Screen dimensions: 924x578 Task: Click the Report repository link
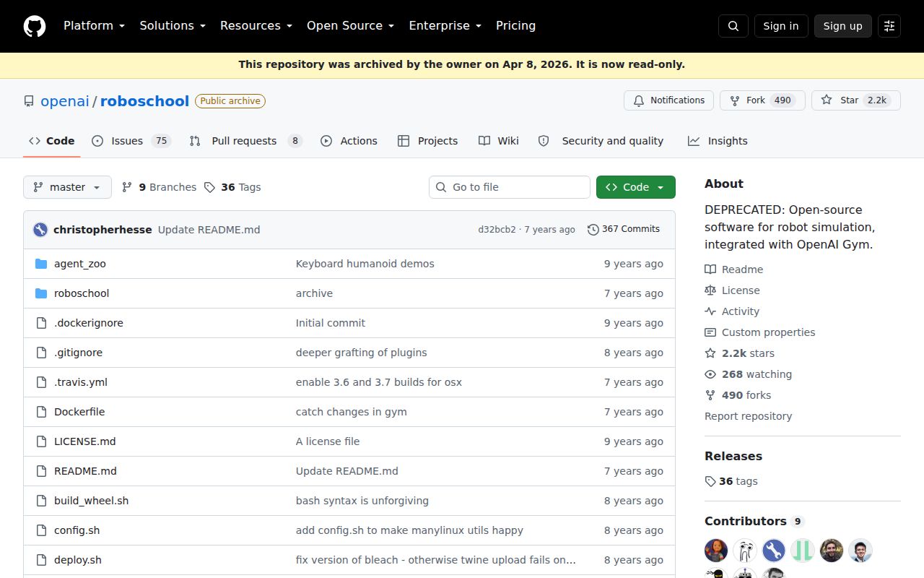[x=748, y=416]
